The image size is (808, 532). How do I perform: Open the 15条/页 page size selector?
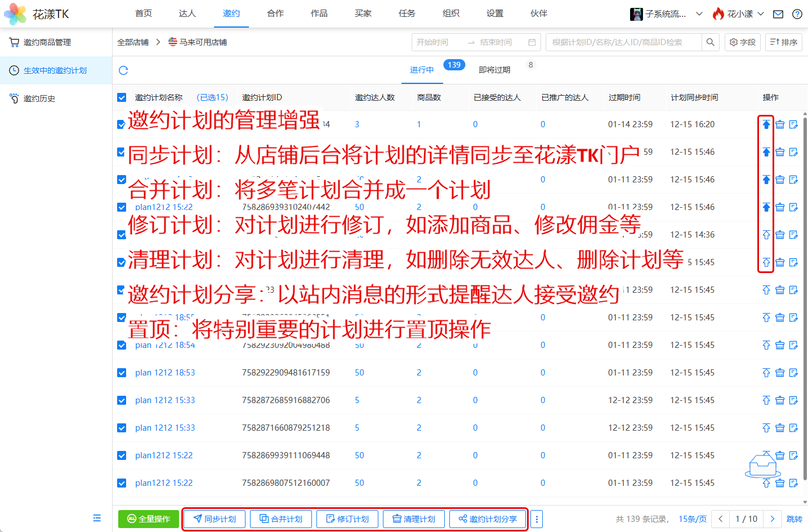tap(692, 519)
